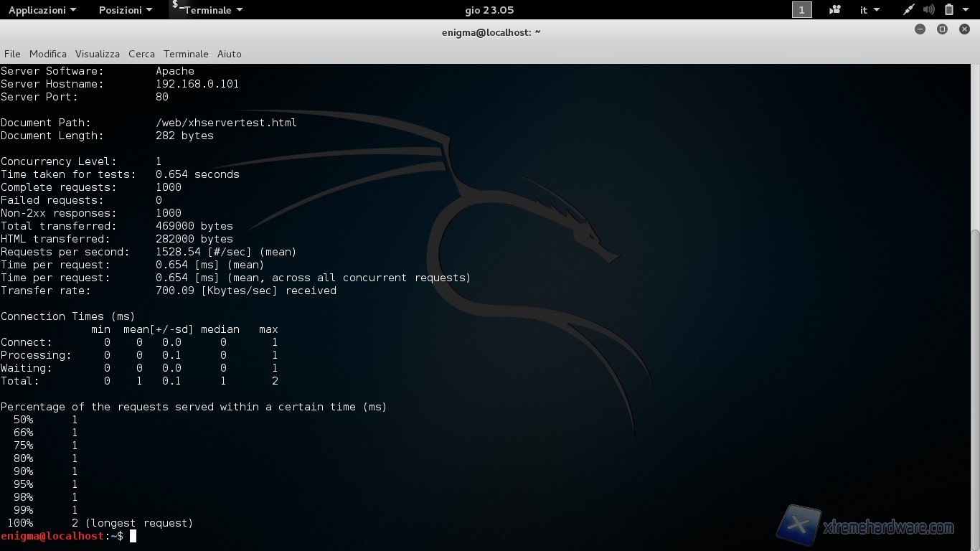
Task: Click the terminal vertical scrollbar
Action: point(975,359)
